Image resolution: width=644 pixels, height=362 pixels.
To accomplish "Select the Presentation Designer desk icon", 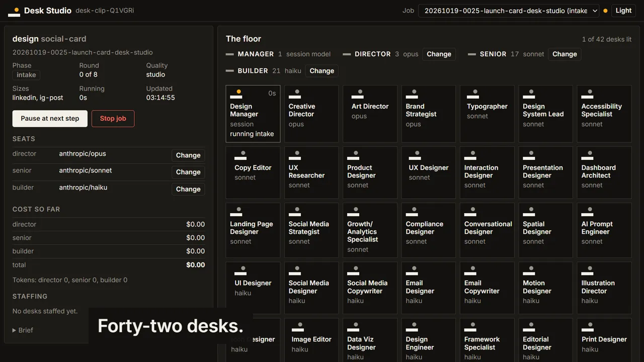I will (529, 155).
